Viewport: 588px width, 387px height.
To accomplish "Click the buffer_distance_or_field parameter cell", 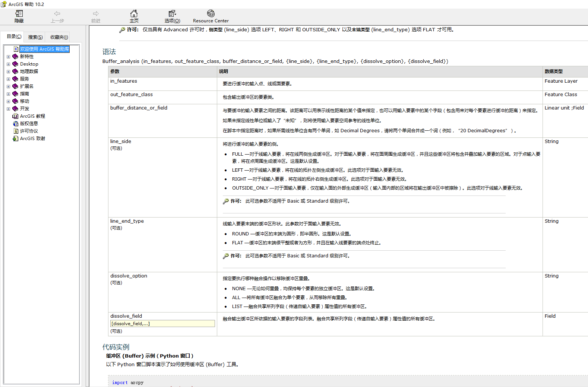I will pos(163,121).
